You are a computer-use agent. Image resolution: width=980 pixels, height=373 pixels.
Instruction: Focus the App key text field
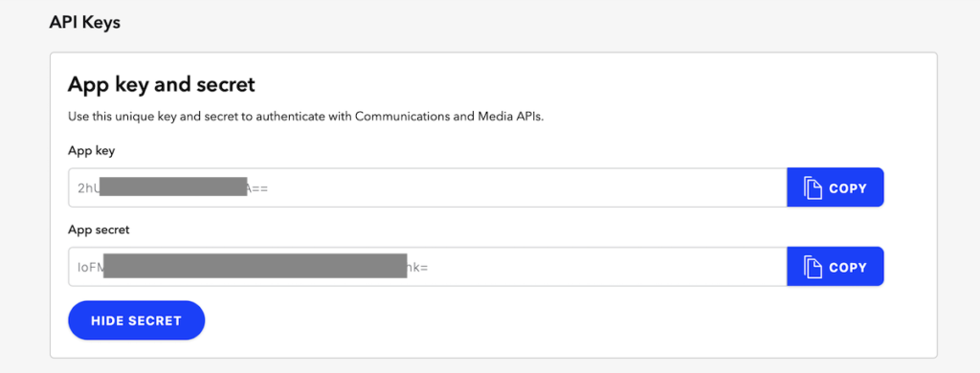(x=428, y=187)
